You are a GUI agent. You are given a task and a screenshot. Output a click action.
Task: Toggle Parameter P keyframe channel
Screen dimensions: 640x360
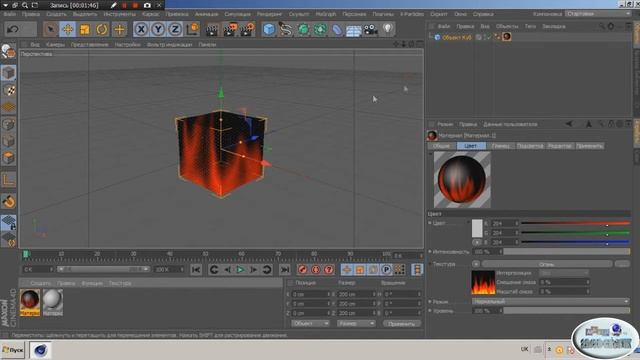click(x=386, y=269)
